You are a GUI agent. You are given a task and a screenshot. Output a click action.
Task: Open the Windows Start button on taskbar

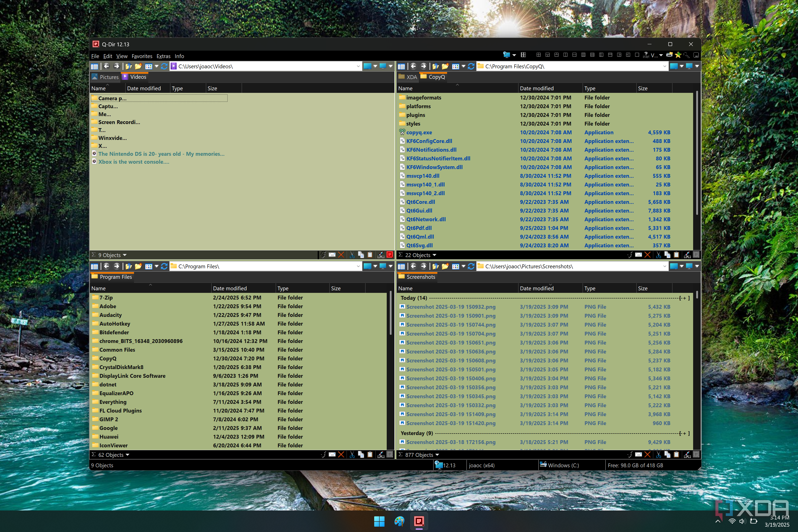point(379,521)
